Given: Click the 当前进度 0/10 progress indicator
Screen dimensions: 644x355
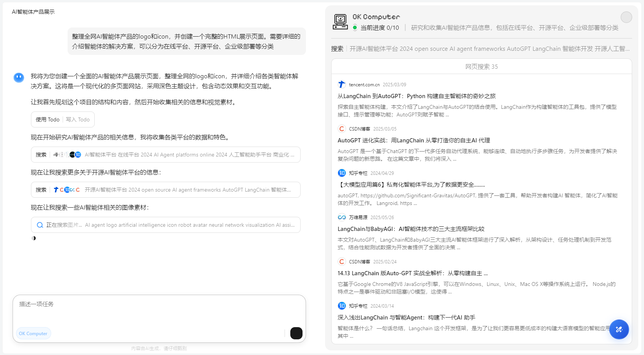Looking at the screenshot, I should point(379,27).
